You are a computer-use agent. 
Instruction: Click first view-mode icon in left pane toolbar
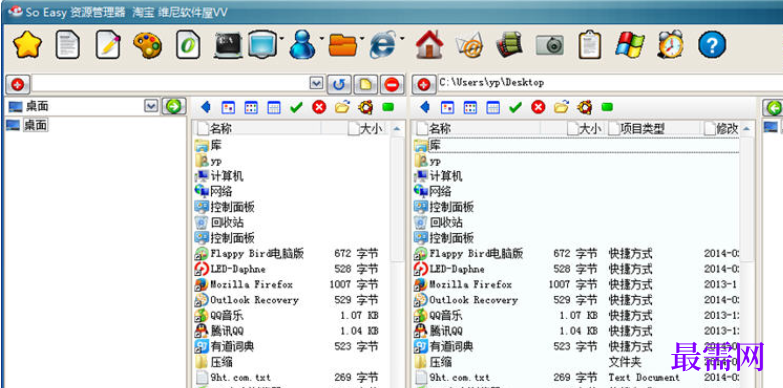click(228, 107)
